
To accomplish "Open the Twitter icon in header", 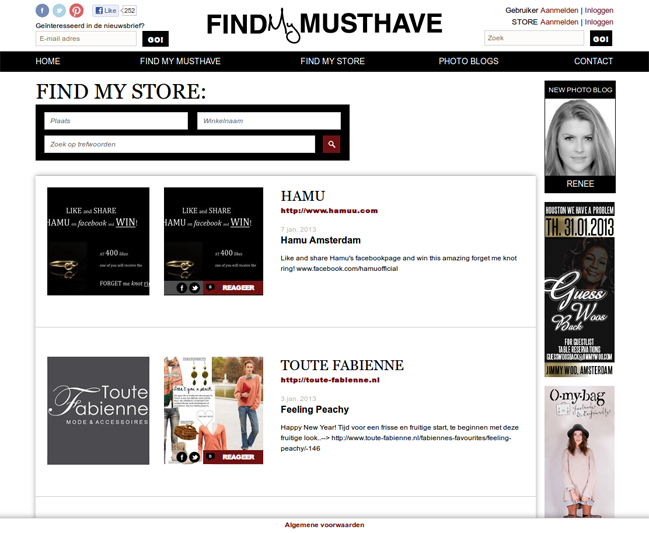I will point(59,10).
